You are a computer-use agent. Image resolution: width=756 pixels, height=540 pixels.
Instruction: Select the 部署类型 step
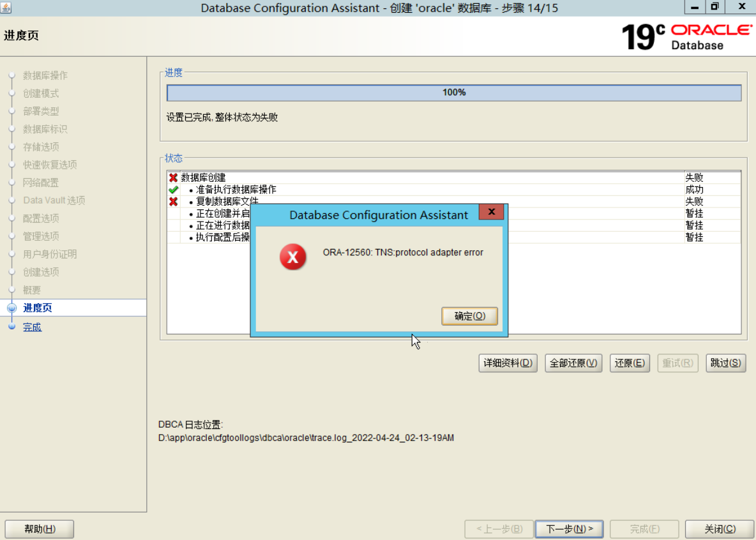pyautogui.click(x=41, y=111)
